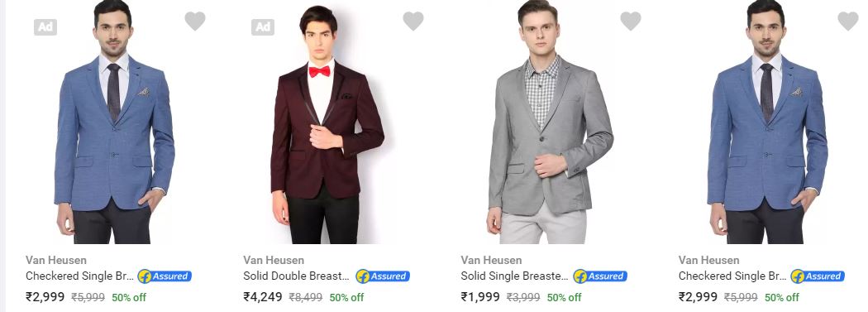Open the maroon blazer with red bowtie image

click(327, 125)
